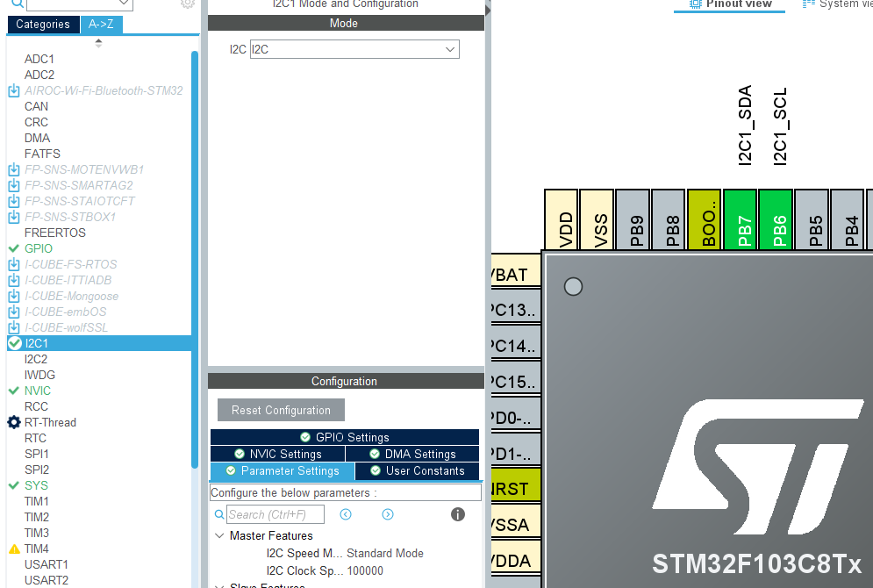Click download icon next to AIROC-Wi-Fi-Bluetooth-STM32
This screenshot has height=588, width=873.
pyautogui.click(x=14, y=90)
